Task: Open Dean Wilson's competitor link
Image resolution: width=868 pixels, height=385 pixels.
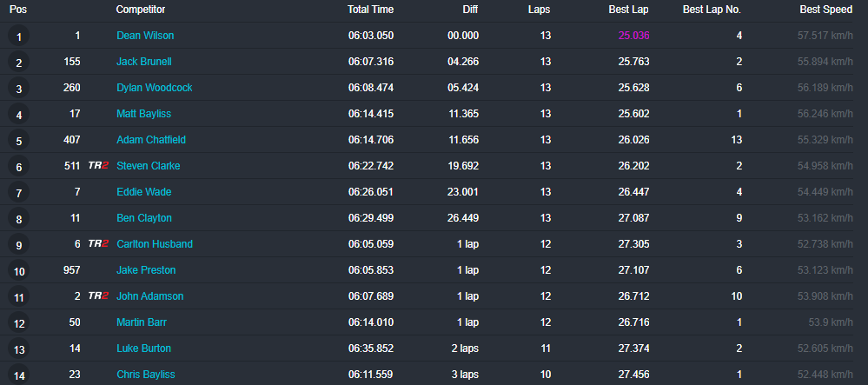Action: (x=145, y=36)
